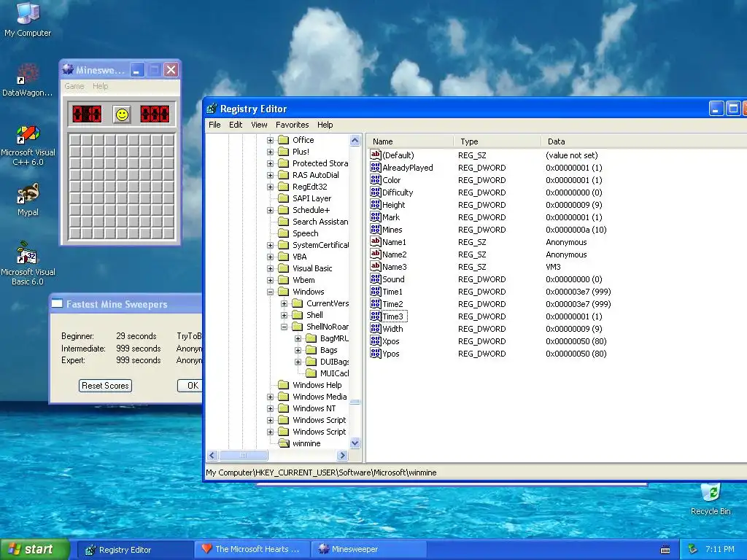Click the Xpos DWORD value icon
Viewport: 747px width, 560px height.
click(x=376, y=341)
